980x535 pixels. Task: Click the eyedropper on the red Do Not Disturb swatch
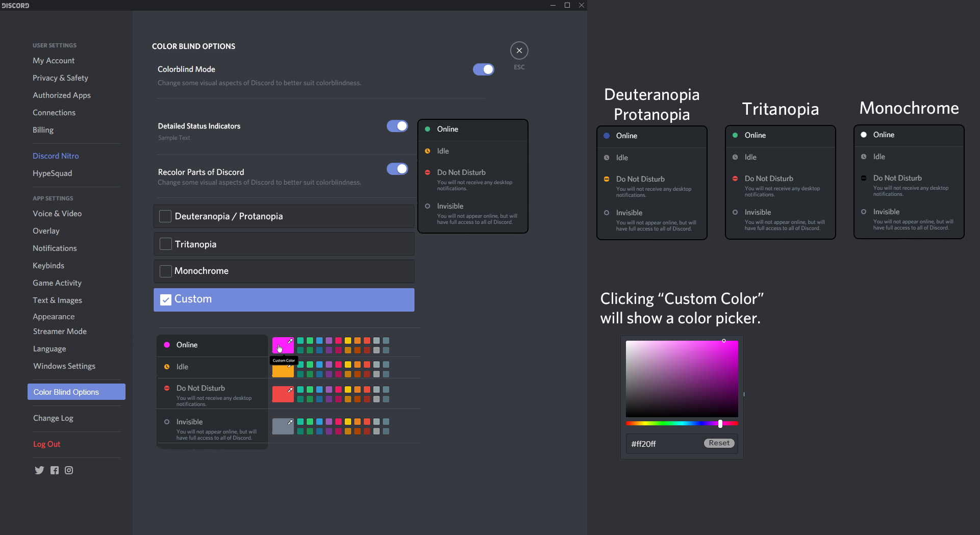[x=290, y=390]
